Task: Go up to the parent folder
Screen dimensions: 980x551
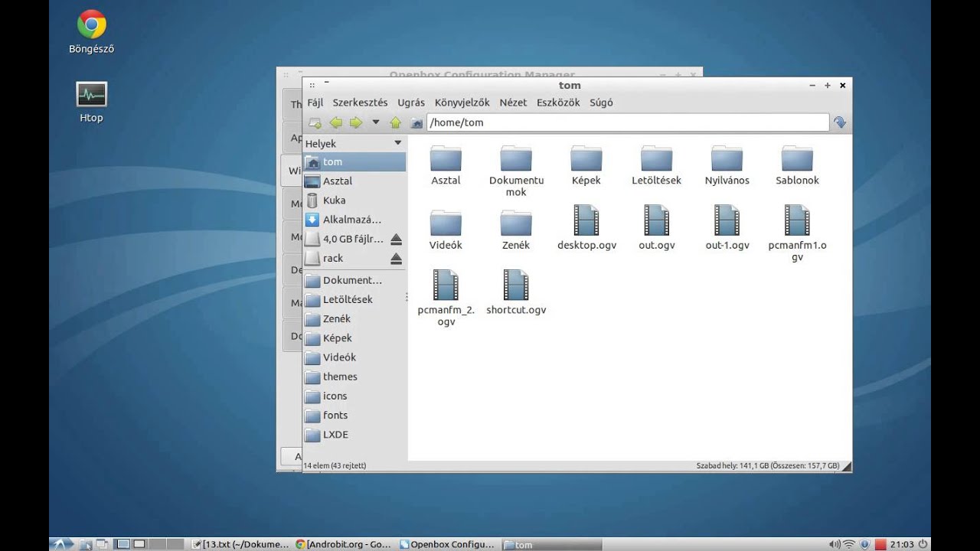Action: click(395, 122)
